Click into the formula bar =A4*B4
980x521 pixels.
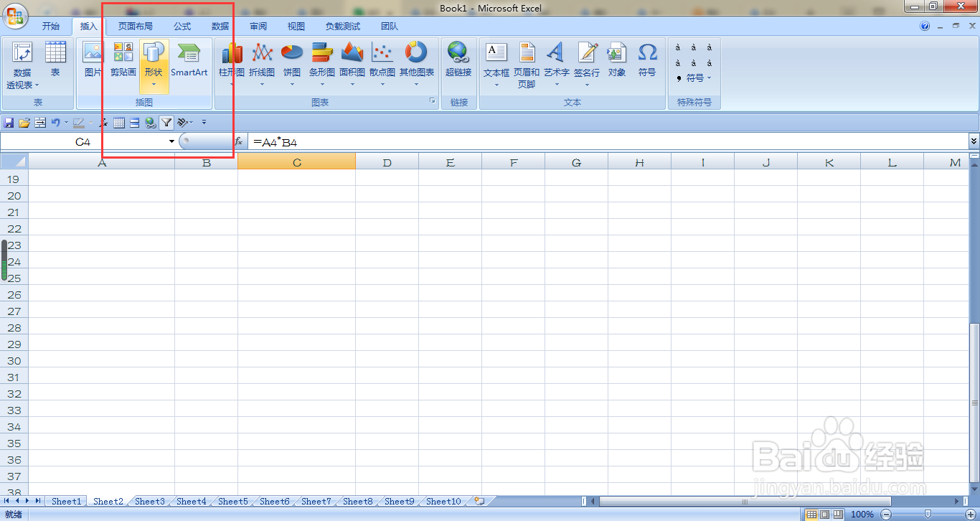point(608,141)
